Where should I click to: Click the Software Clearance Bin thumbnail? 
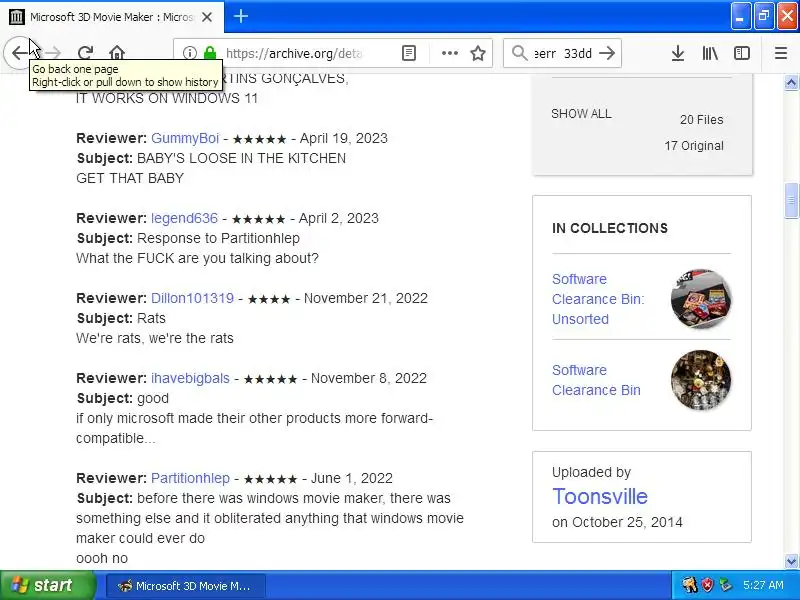click(x=701, y=380)
